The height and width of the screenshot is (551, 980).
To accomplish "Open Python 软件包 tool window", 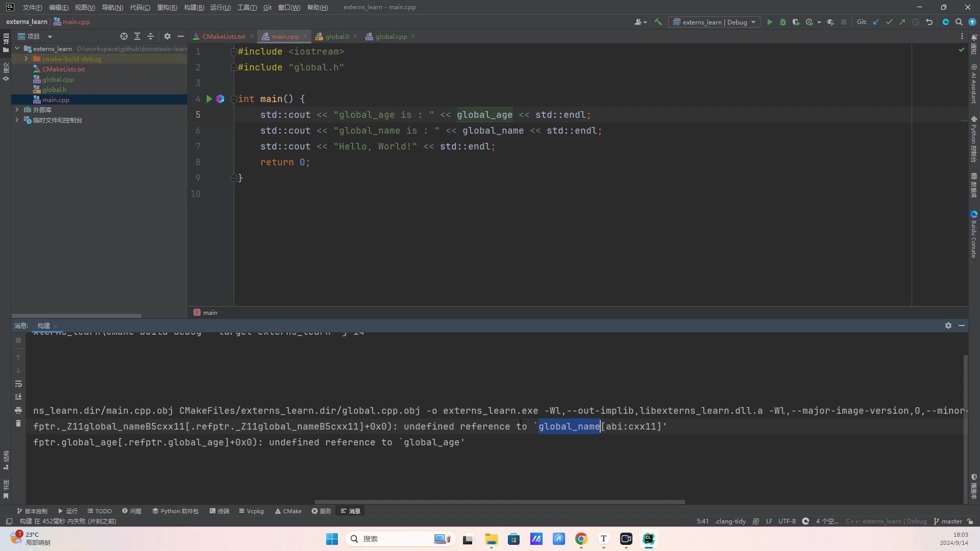I will pyautogui.click(x=175, y=511).
